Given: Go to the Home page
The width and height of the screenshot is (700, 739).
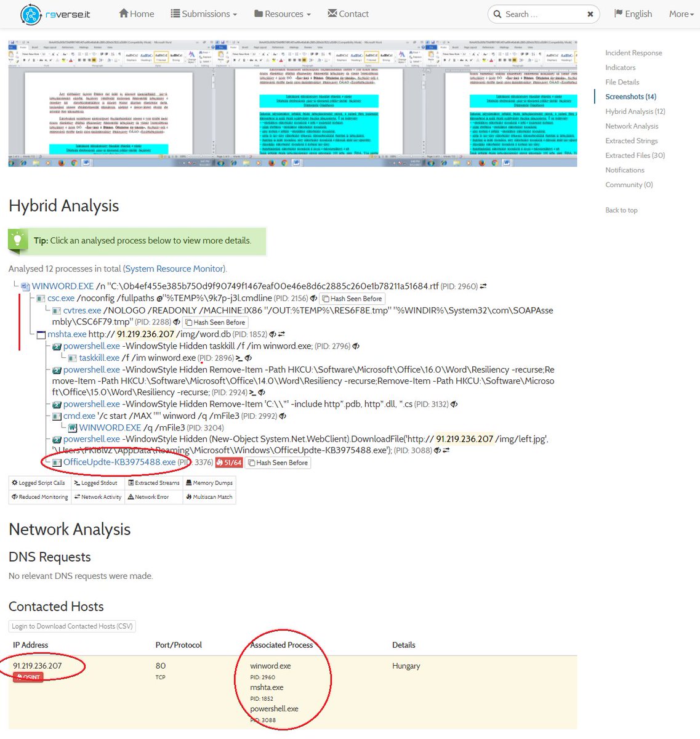Looking at the screenshot, I should [x=137, y=14].
